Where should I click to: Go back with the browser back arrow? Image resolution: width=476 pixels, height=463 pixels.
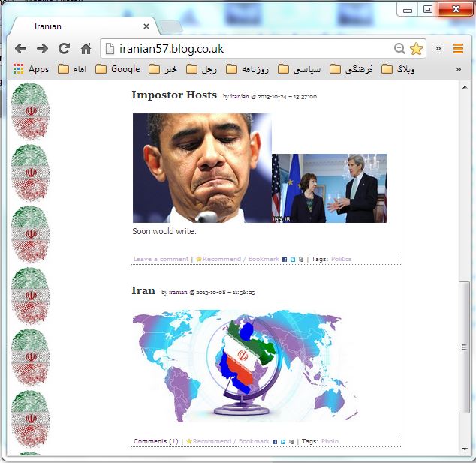tap(20, 49)
